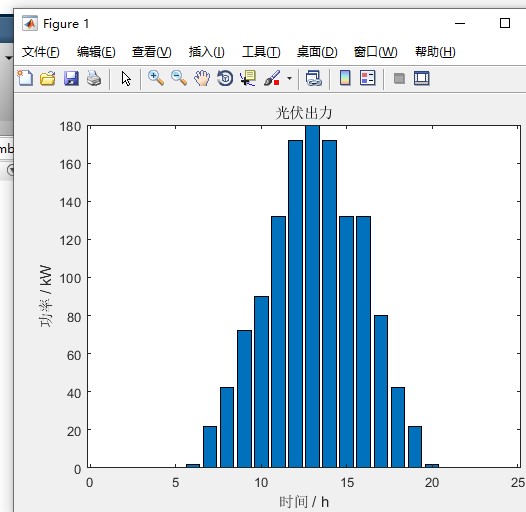Open the 插入(I) menu

tap(206, 52)
